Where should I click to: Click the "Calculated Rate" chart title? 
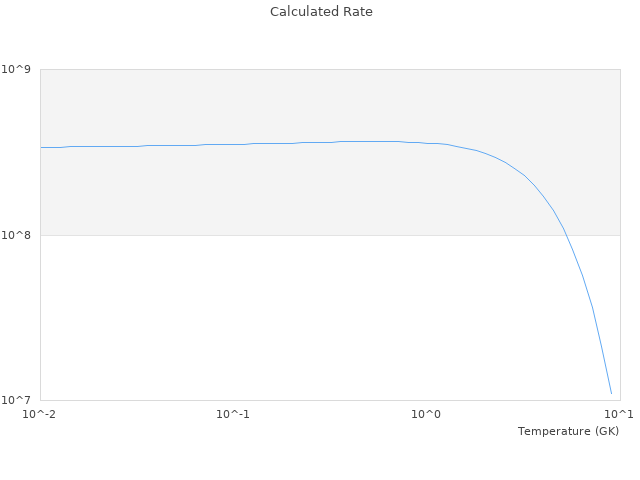click(x=320, y=12)
